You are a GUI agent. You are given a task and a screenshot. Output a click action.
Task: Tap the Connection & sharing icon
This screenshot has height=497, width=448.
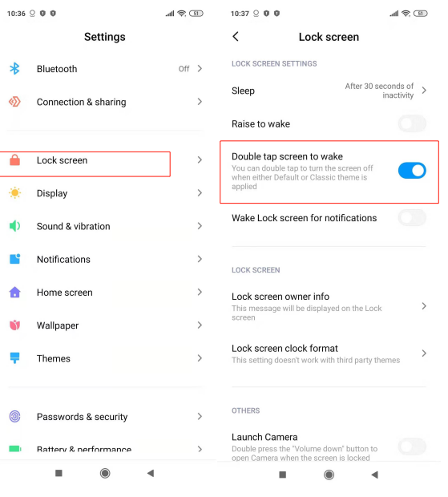tap(14, 102)
